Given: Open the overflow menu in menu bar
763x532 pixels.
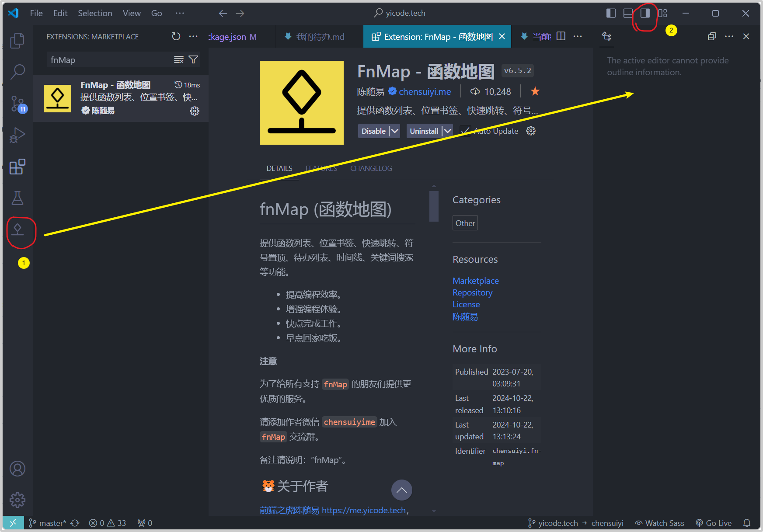Looking at the screenshot, I should click(x=180, y=14).
